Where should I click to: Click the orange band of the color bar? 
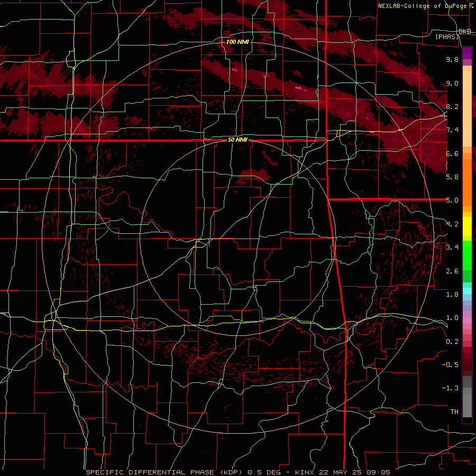coord(467,180)
